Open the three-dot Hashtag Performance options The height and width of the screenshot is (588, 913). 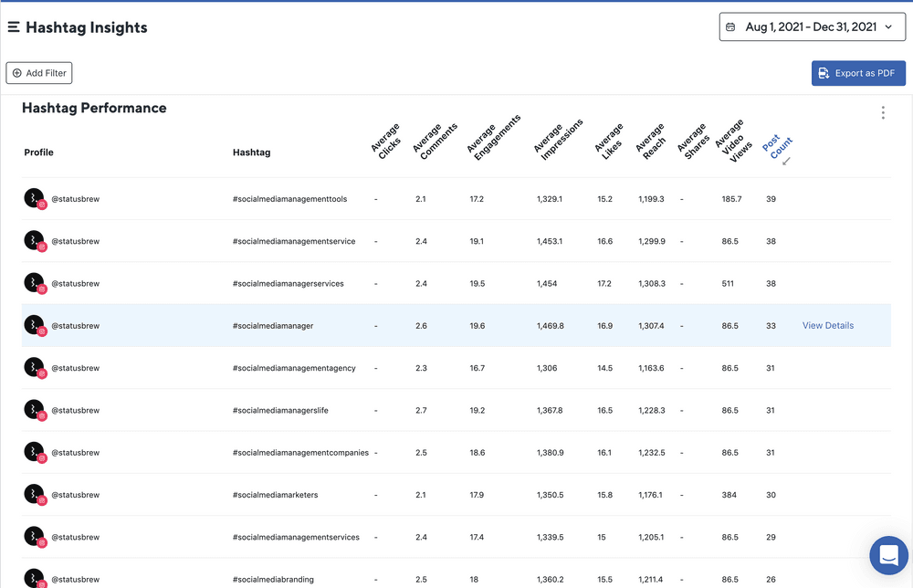click(883, 112)
